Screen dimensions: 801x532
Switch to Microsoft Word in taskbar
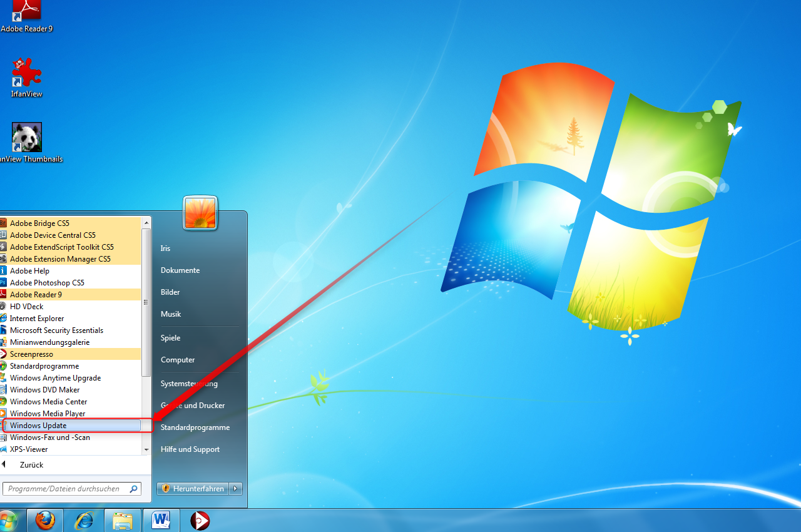(161, 520)
